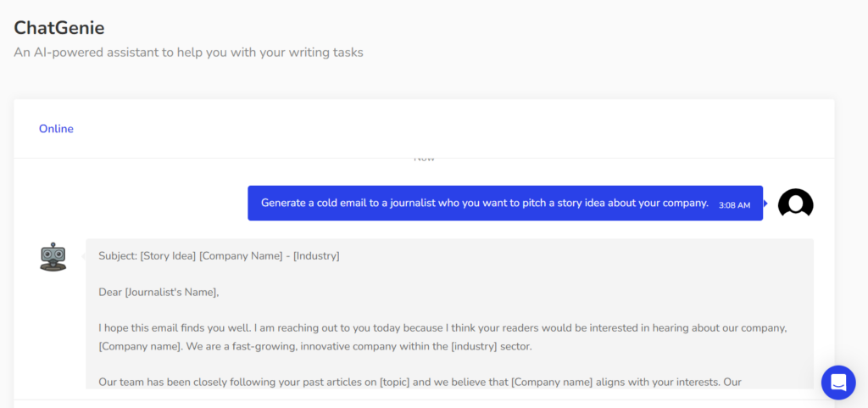Image resolution: width=868 pixels, height=408 pixels.
Task: Click the ChatGenie page heading
Action: click(59, 28)
